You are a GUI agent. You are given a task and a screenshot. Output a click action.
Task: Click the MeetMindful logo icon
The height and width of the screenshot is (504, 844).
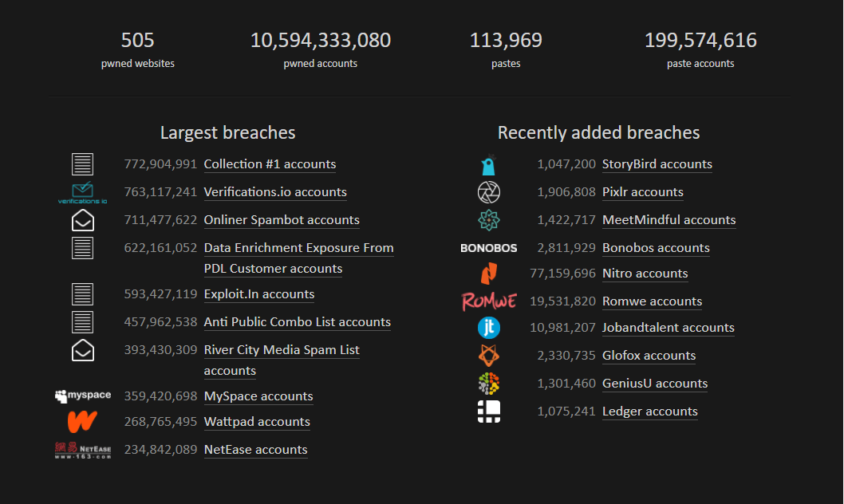(x=488, y=220)
